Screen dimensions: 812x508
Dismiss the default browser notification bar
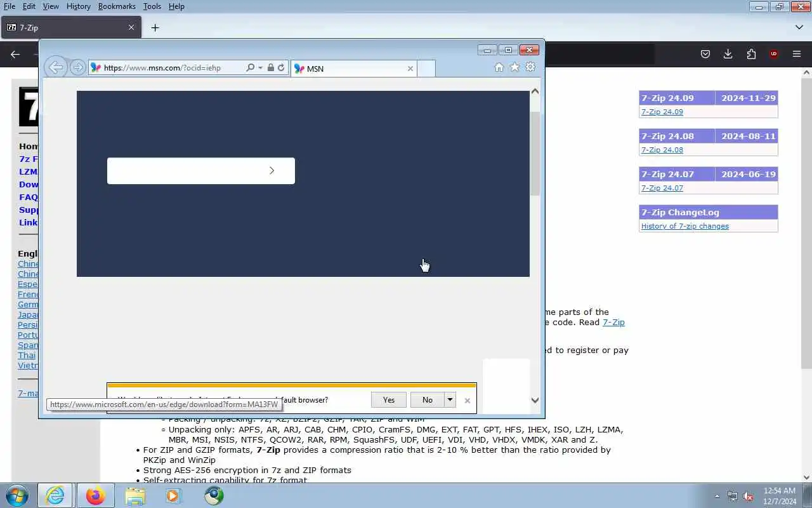coord(467,400)
